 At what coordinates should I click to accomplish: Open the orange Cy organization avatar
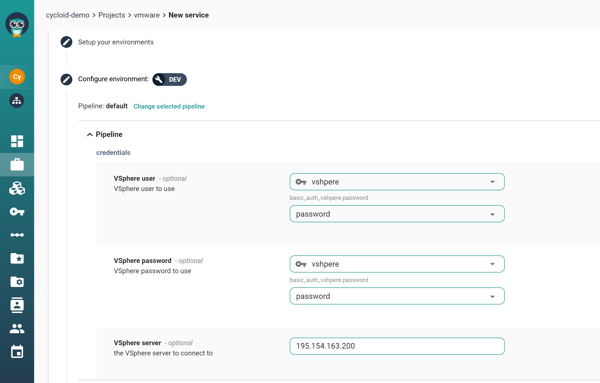pos(17,77)
